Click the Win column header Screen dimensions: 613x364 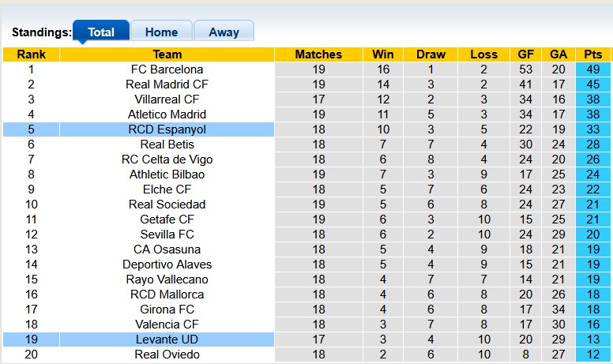[x=382, y=54]
